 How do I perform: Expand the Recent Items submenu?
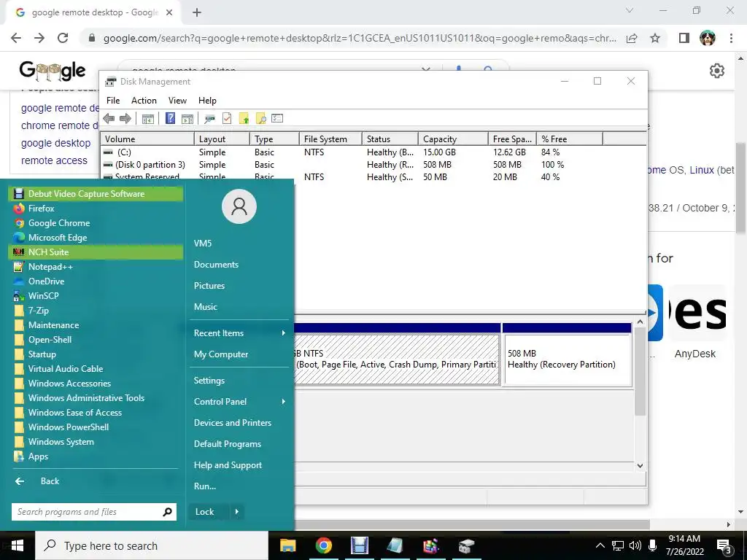pos(239,333)
